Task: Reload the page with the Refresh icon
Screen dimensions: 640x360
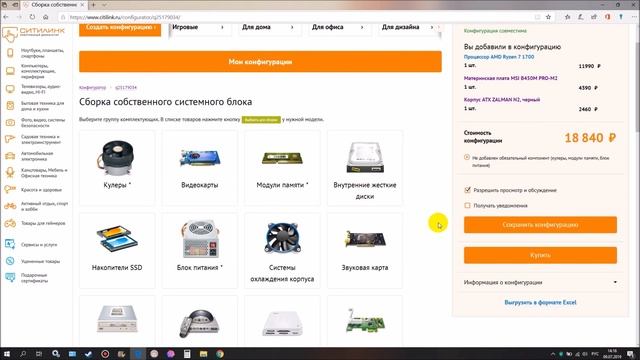Action: [32, 17]
